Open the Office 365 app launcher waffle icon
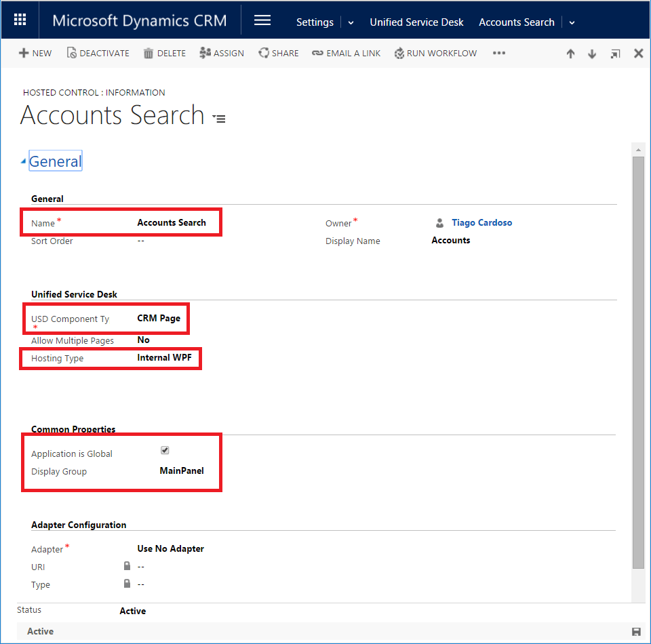The height and width of the screenshot is (644, 651). coord(20,19)
